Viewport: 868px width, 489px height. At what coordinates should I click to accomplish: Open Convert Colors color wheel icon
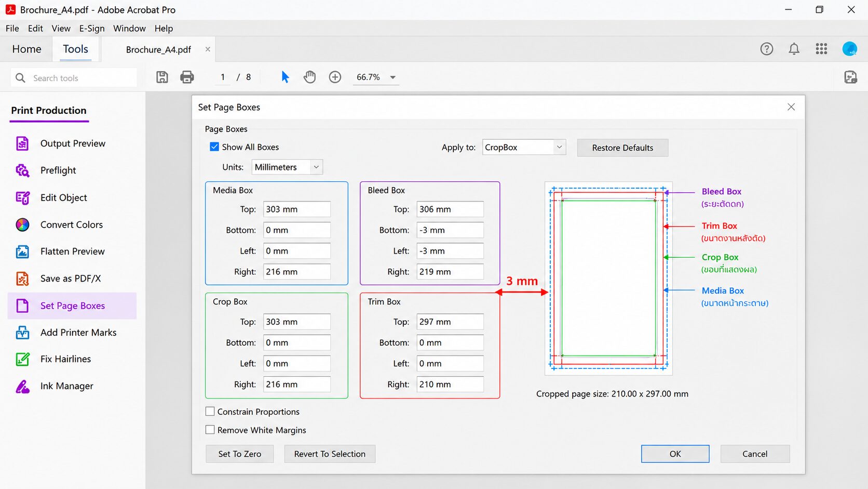(x=22, y=224)
